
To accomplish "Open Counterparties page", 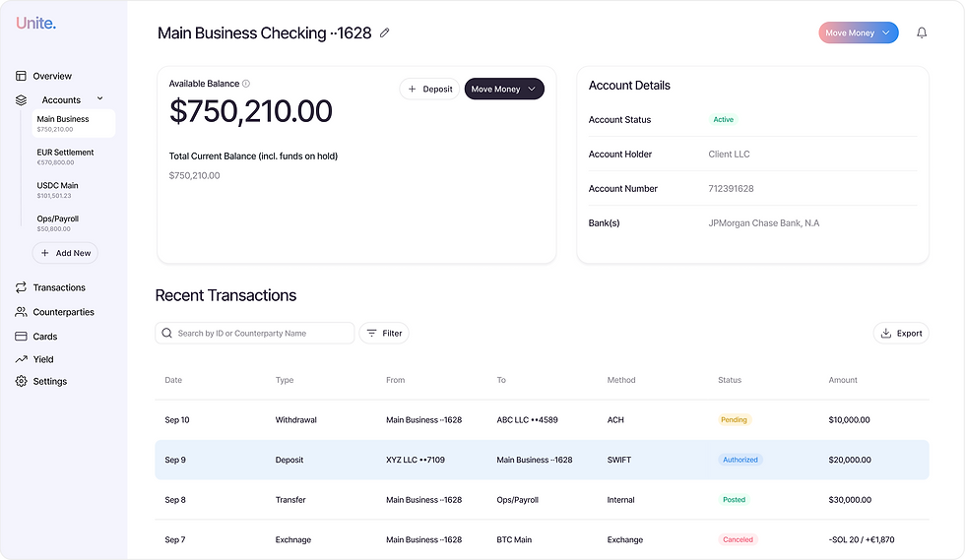I will tap(63, 312).
